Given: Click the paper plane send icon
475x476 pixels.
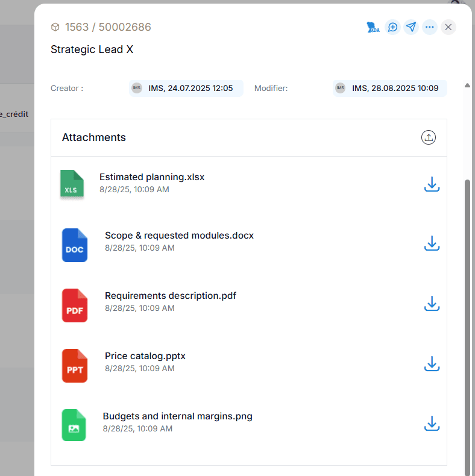Looking at the screenshot, I should click(411, 27).
